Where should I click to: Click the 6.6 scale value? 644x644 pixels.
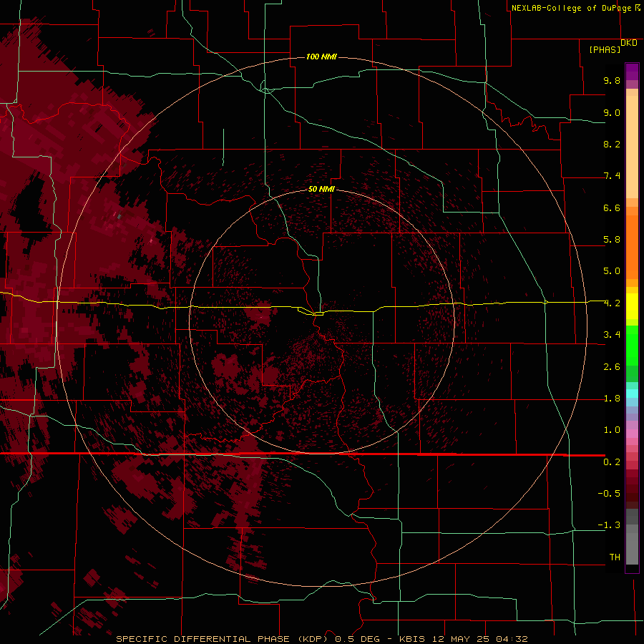612,208
